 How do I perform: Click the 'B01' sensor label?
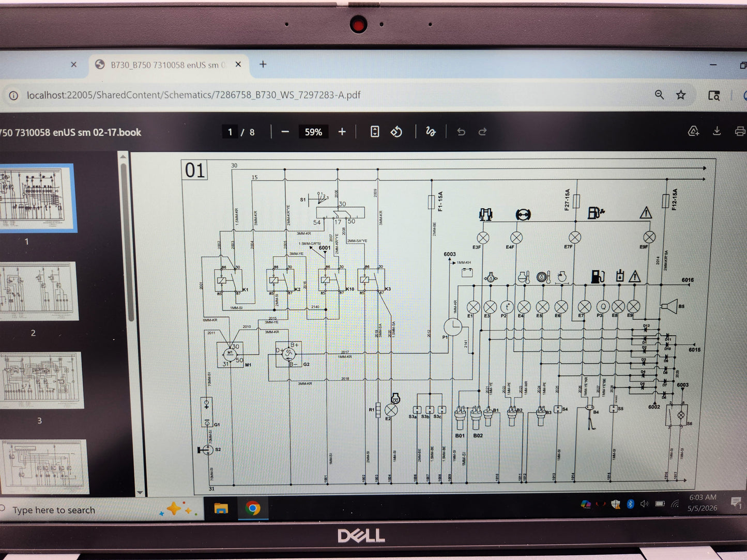pyautogui.click(x=460, y=435)
